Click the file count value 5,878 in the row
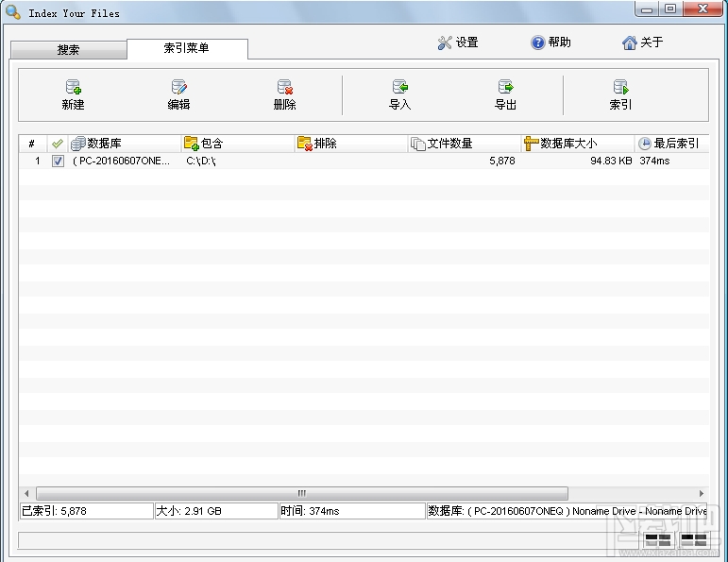Screen dimensions: 728x562 502,161
